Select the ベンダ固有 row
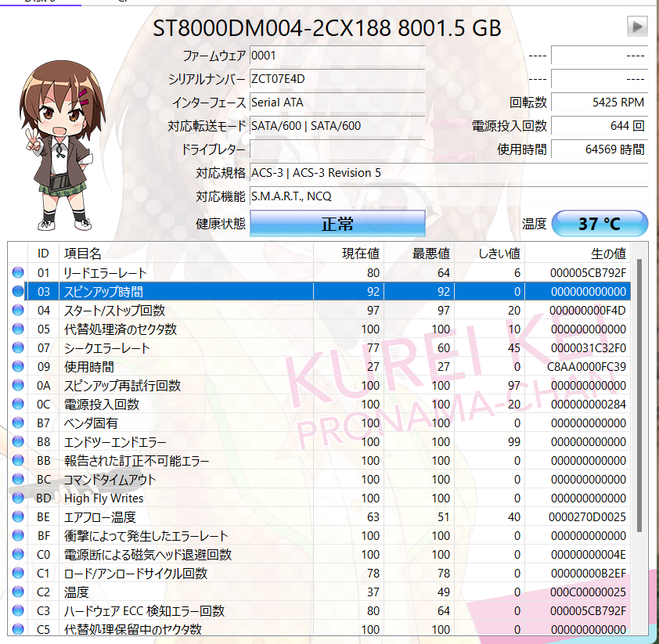The image size is (659, 644). click(x=319, y=423)
